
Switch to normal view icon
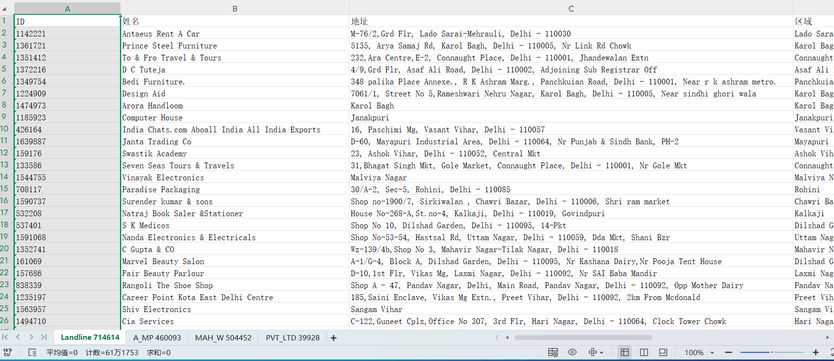[625, 352]
